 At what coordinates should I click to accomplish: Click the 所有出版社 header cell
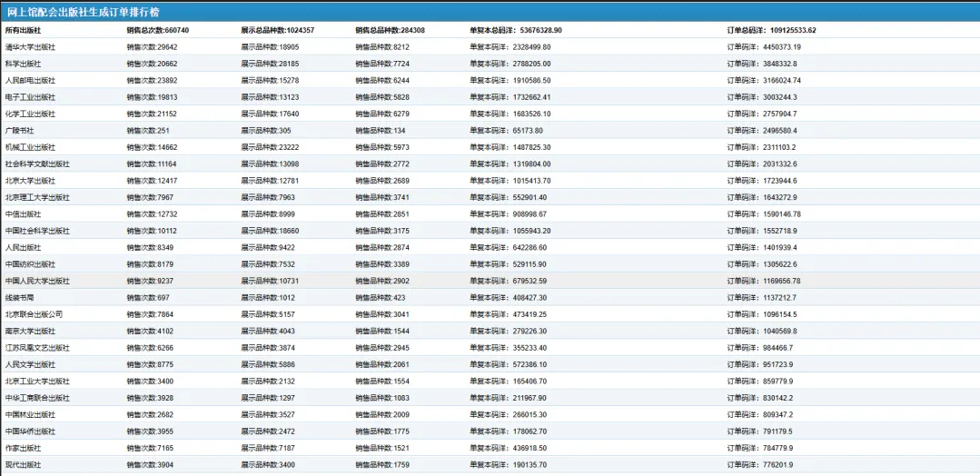25,30
